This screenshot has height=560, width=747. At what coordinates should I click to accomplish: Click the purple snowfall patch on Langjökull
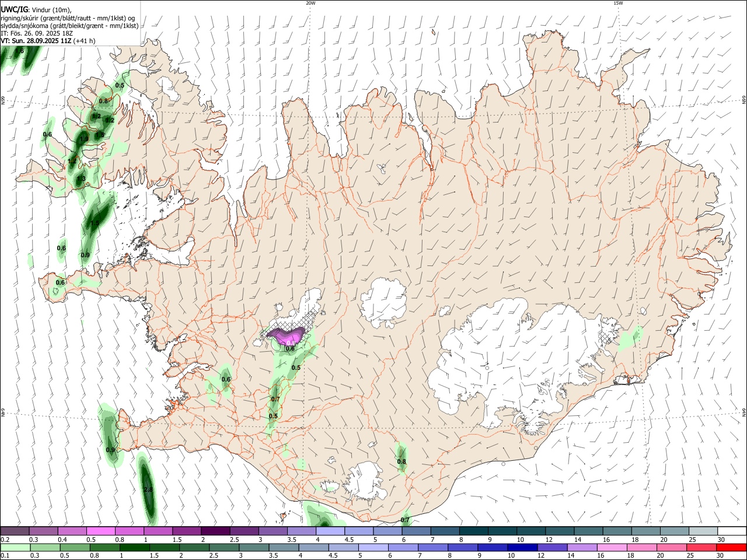click(286, 336)
